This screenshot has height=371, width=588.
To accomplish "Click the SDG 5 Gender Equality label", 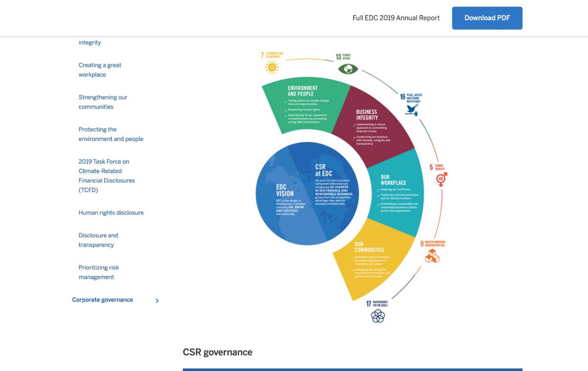I will pos(437,167).
